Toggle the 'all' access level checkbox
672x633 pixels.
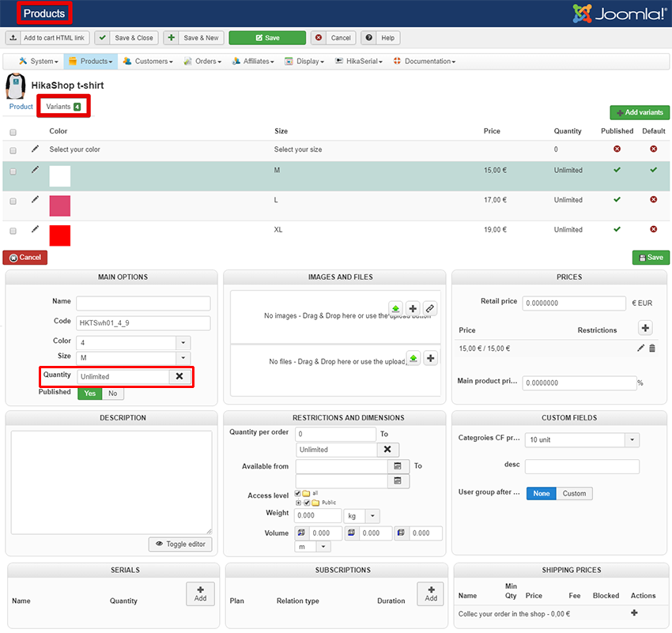pos(297,493)
